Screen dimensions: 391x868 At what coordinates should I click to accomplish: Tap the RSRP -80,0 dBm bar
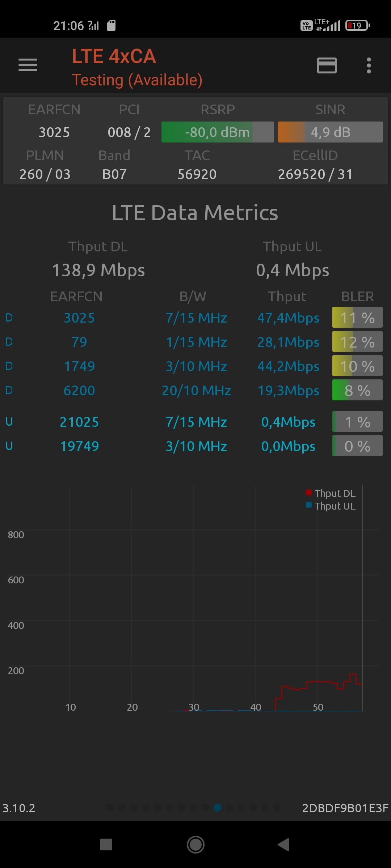(218, 132)
